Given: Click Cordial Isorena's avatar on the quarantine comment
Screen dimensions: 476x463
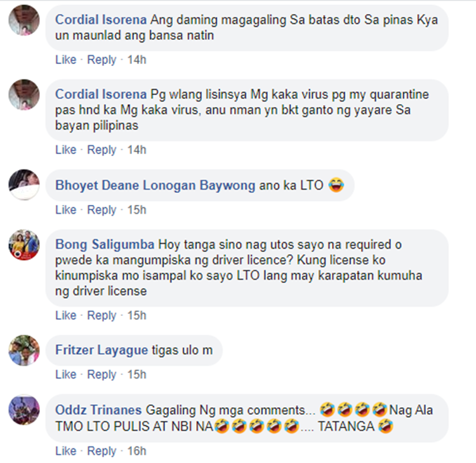Looking at the screenshot, I should point(24,95).
